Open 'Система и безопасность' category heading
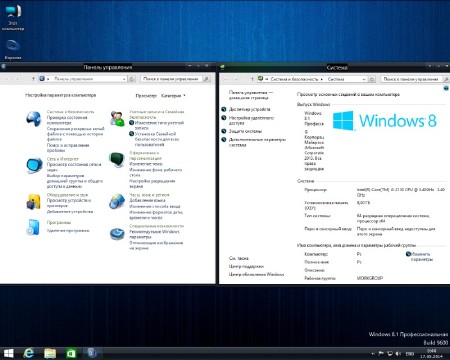 click(70, 112)
